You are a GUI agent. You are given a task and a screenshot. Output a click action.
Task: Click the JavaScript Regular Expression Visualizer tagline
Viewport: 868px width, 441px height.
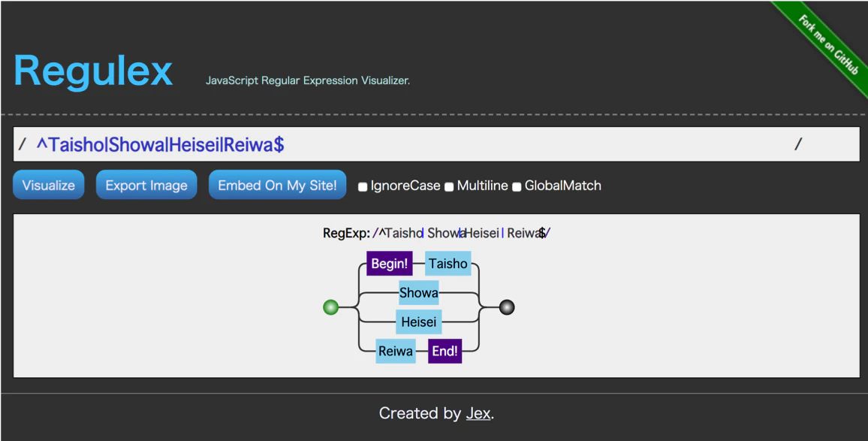pos(308,81)
